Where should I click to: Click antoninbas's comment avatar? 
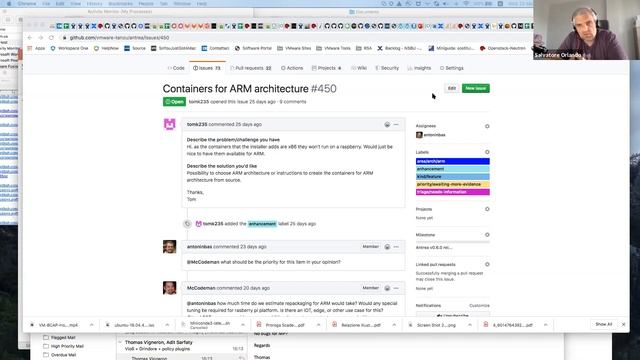(169, 247)
